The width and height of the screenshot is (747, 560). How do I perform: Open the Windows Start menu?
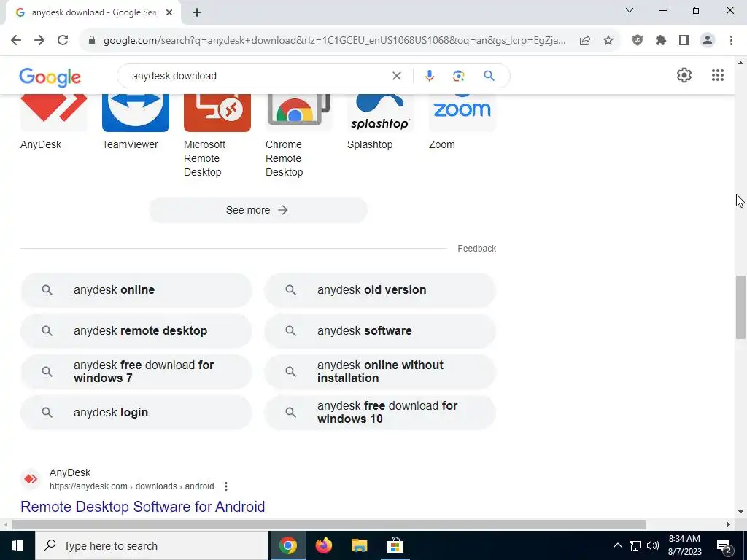pyautogui.click(x=18, y=545)
